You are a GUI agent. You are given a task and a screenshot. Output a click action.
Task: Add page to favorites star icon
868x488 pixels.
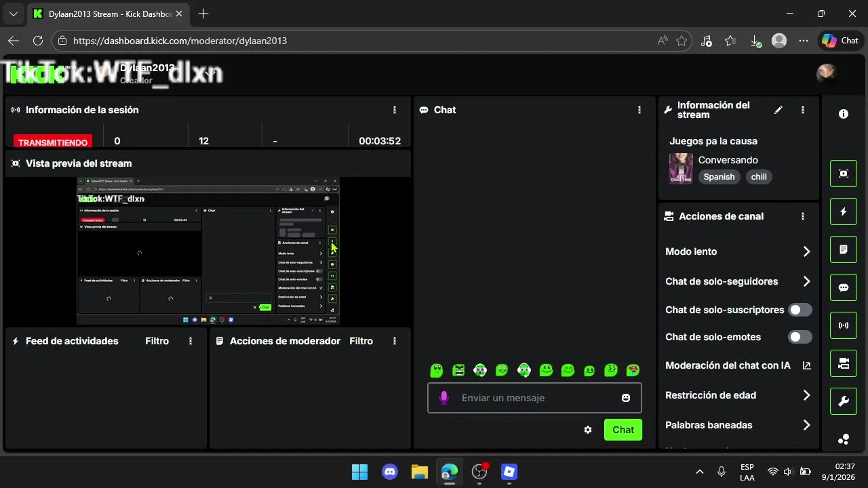[x=682, y=41]
